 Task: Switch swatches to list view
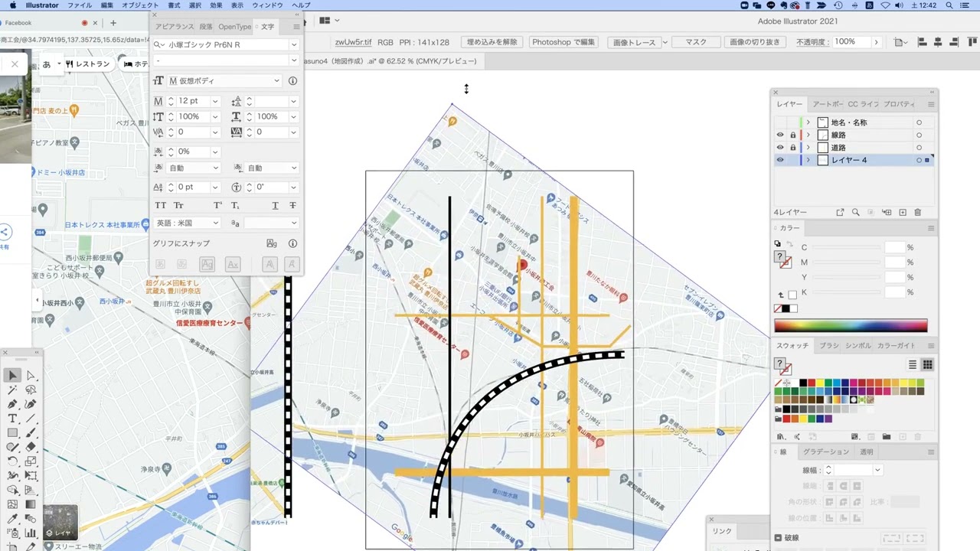click(x=913, y=365)
